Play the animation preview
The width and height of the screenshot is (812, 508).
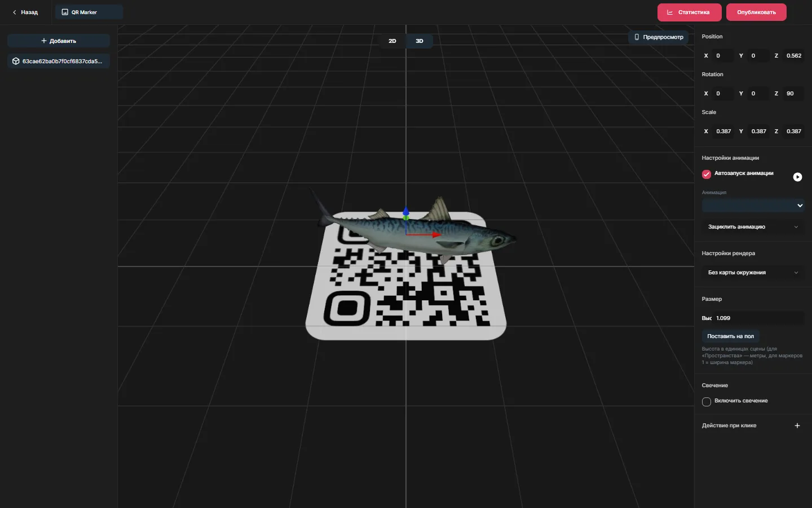(x=797, y=177)
